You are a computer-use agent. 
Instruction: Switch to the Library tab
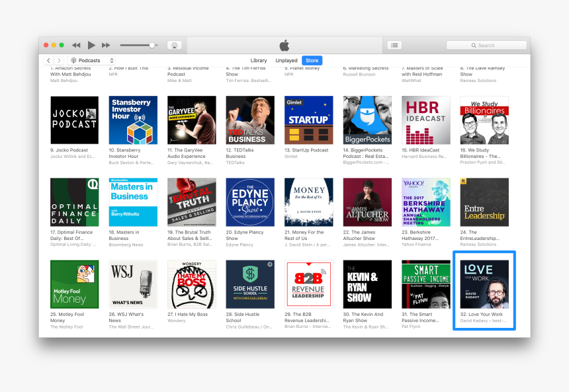pyautogui.click(x=259, y=61)
